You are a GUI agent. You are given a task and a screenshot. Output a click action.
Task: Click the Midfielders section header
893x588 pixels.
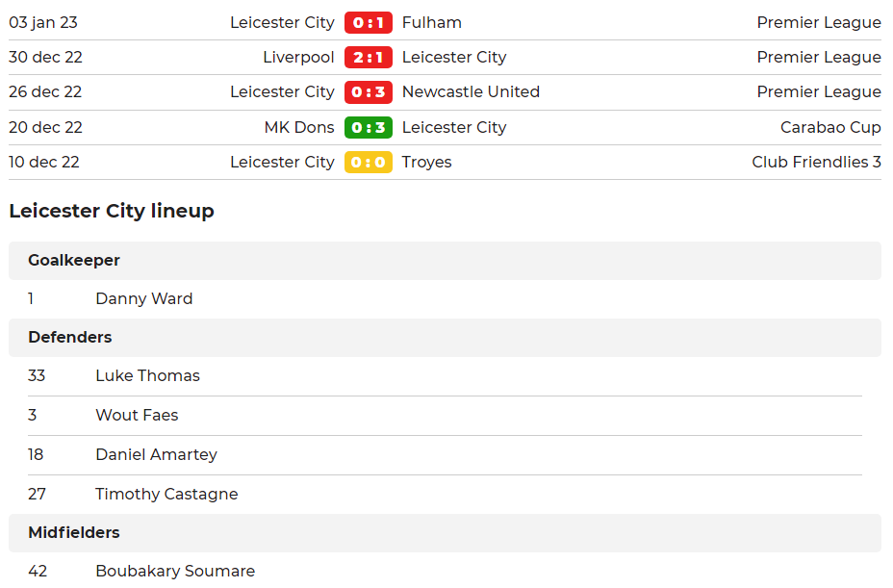[74, 532]
